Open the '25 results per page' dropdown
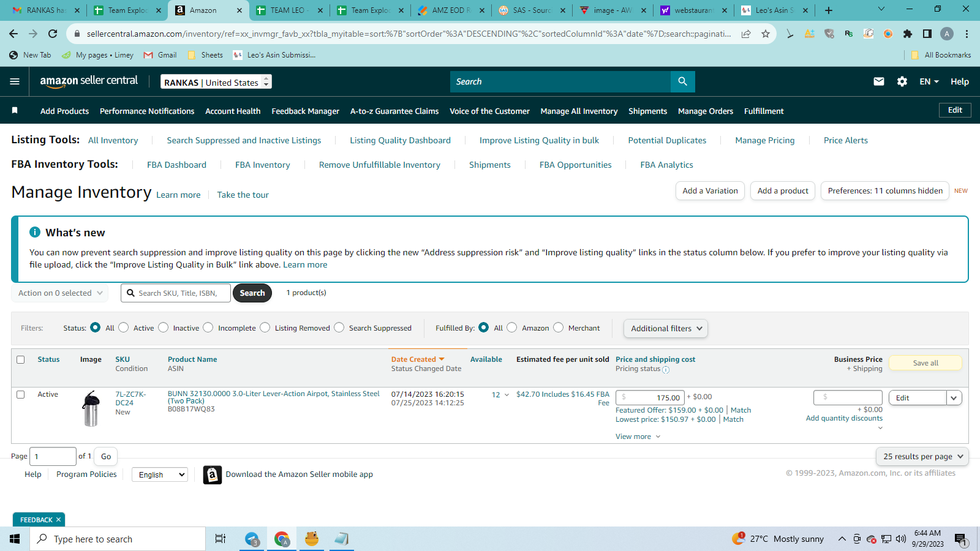 [922, 457]
